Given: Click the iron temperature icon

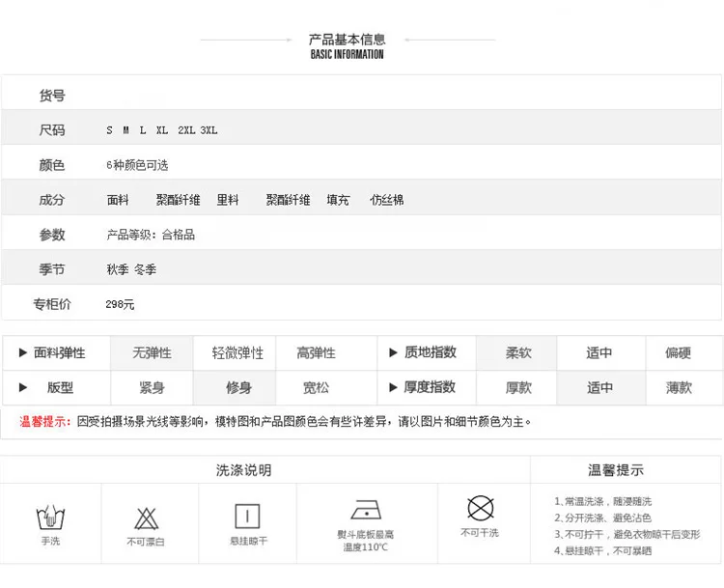Looking at the screenshot, I should [x=366, y=510].
